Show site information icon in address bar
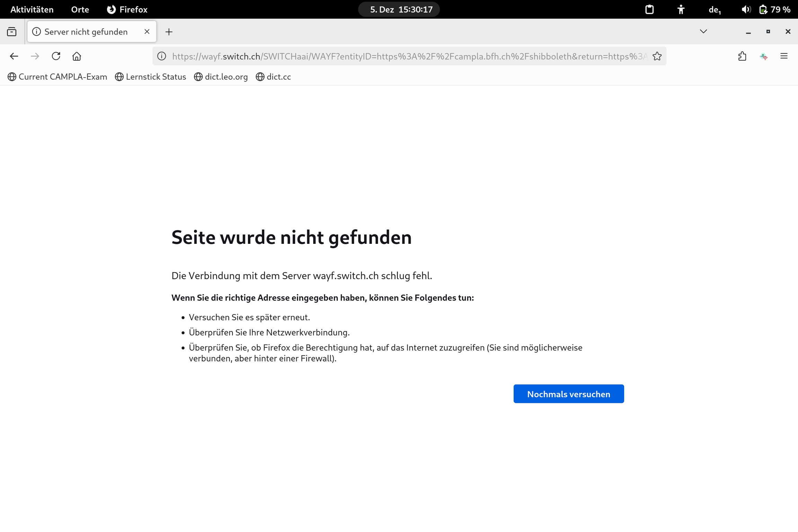Image resolution: width=798 pixels, height=532 pixels. (x=162, y=56)
